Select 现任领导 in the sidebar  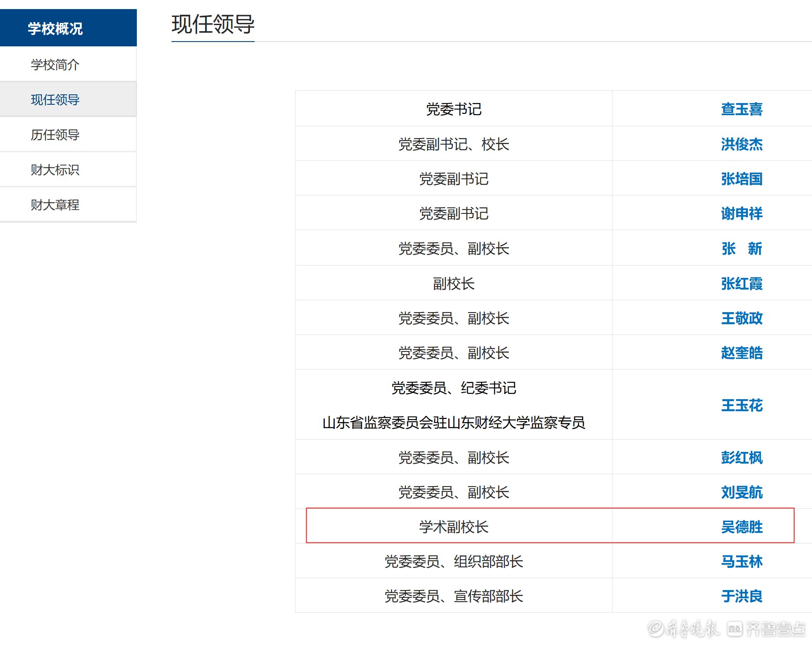click(x=55, y=100)
